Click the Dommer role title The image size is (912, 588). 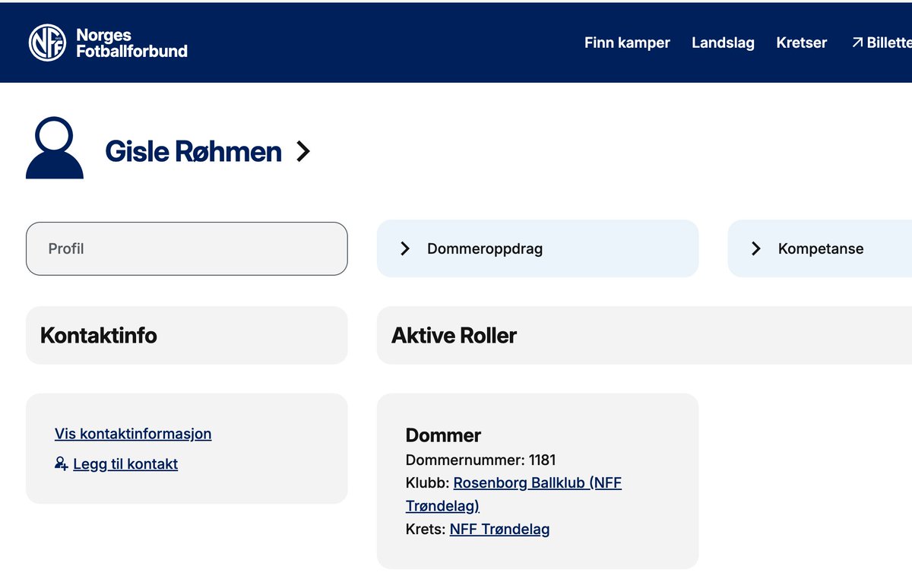click(x=443, y=435)
